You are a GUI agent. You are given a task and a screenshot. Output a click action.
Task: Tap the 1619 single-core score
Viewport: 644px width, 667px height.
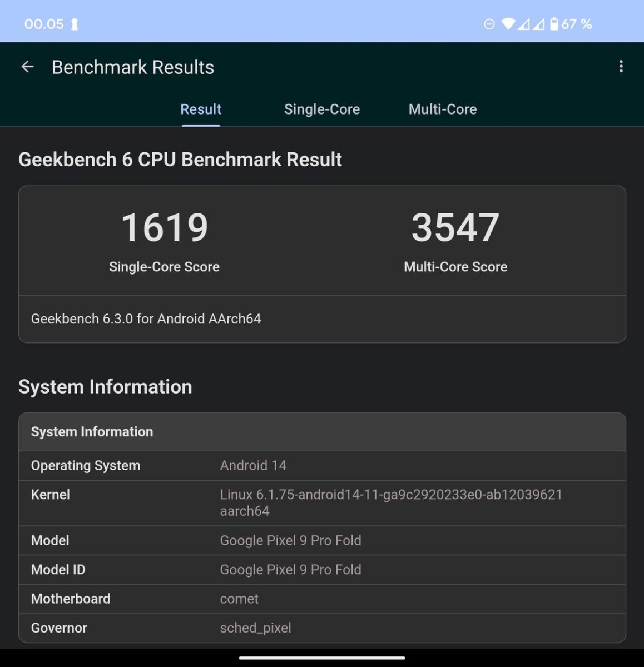[165, 227]
